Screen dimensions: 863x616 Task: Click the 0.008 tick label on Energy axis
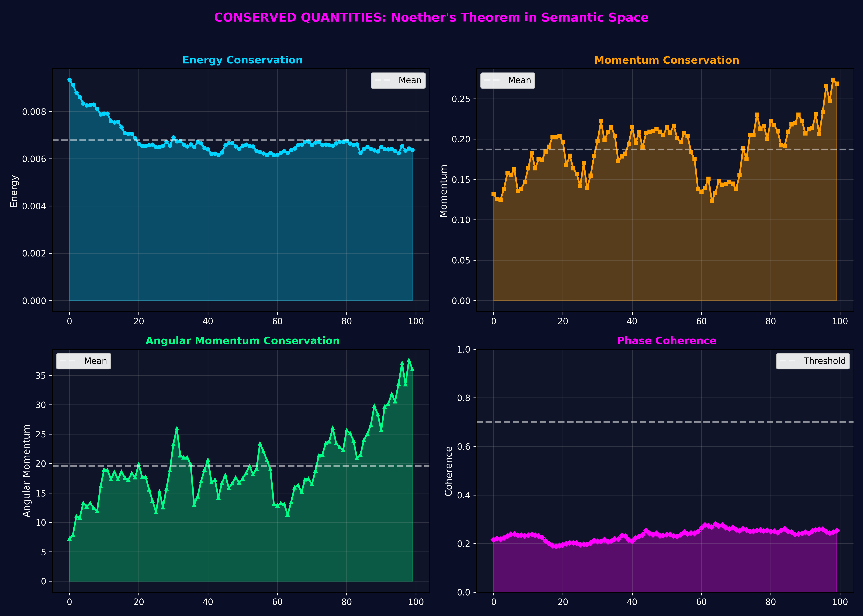(x=34, y=112)
